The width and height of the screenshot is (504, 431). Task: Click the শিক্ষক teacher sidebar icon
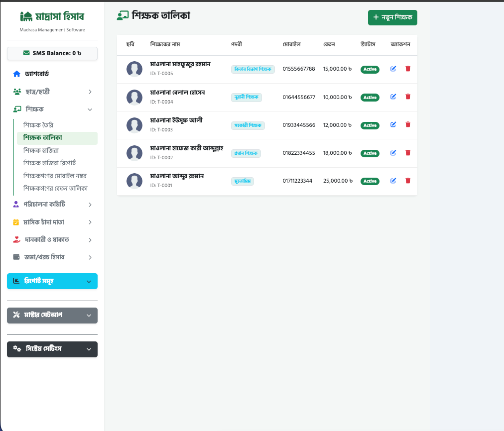tap(17, 109)
